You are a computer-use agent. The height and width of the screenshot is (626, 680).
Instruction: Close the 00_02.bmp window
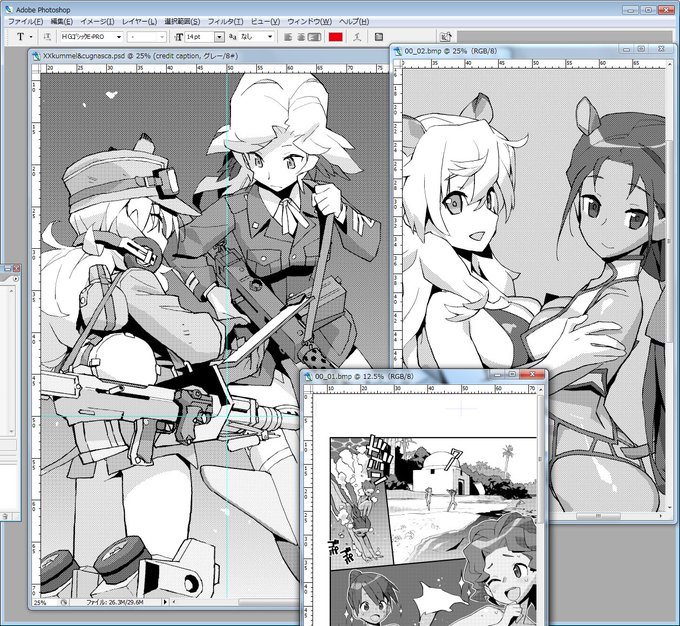pos(661,49)
